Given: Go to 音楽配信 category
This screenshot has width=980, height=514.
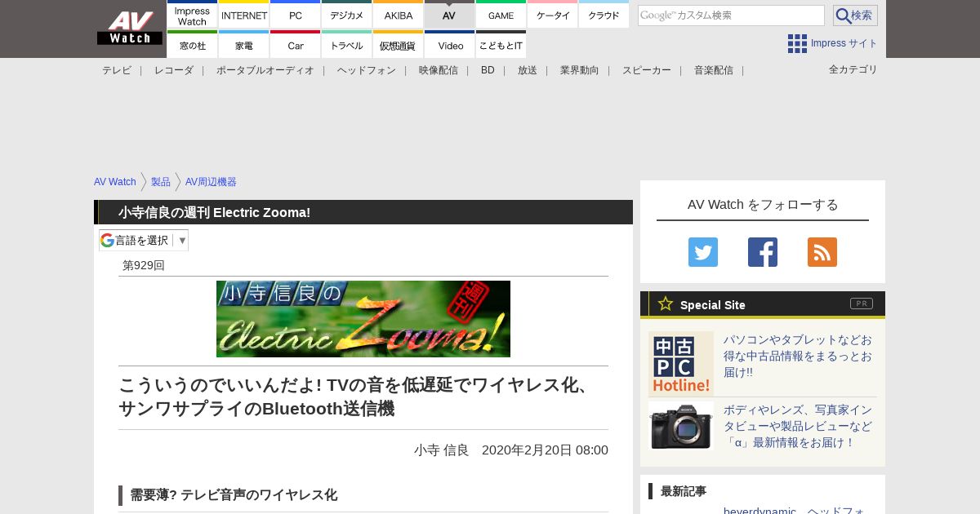Looking at the screenshot, I should coord(714,70).
